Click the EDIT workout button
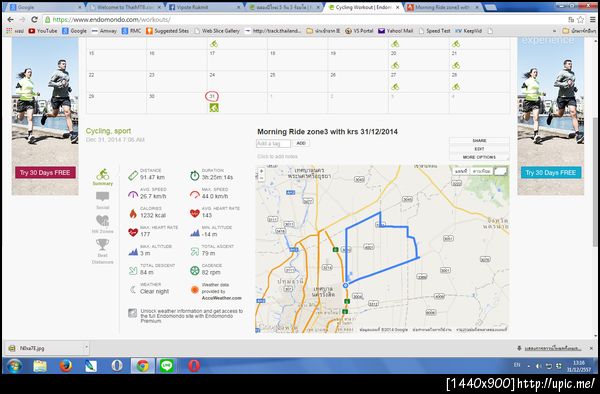 pos(479,149)
